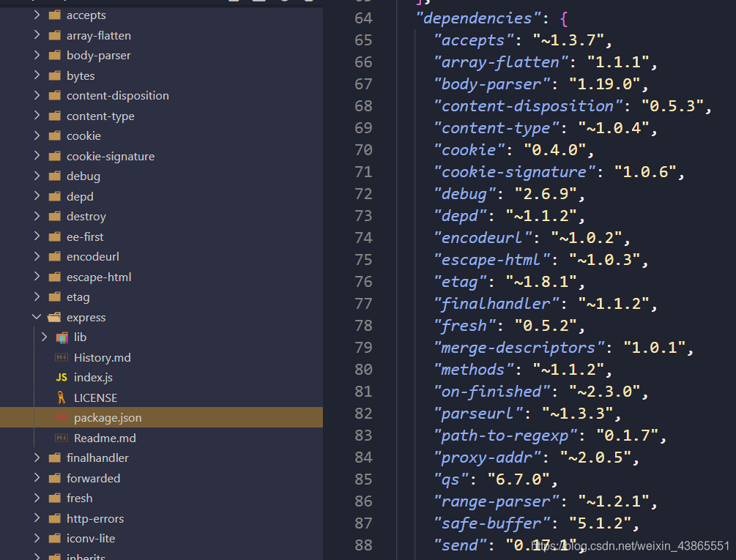Click the markdown icon beside Readme.md

62,438
